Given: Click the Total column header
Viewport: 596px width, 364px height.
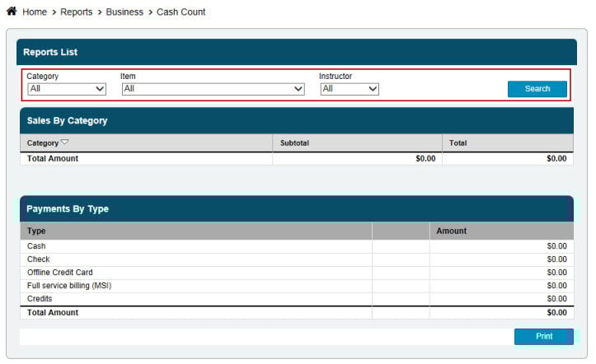Looking at the screenshot, I should tap(458, 143).
